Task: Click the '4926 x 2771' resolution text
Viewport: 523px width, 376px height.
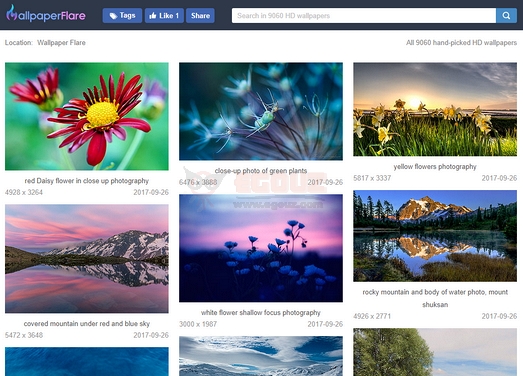Action: point(372,316)
